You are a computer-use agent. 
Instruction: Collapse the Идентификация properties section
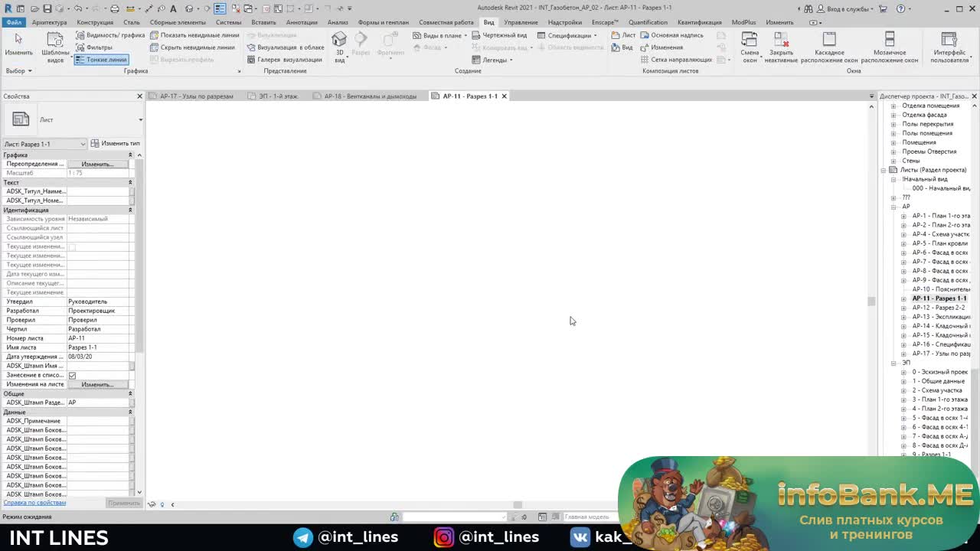130,210
